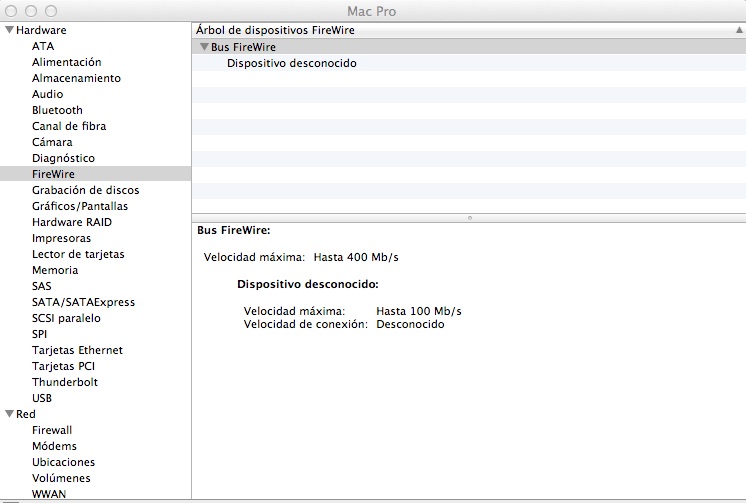Viewport: 746px width, 503px height.
Task: Select SATA/SATAExpress in the sidebar
Action: [x=83, y=302]
